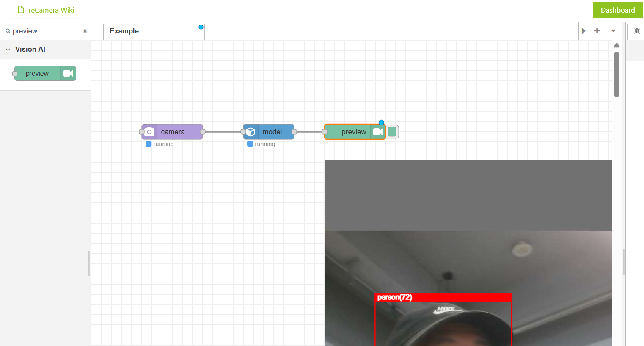The image size is (644, 346).
Task: Click the reCamera Wiki document icon
Action: (21, 10)
